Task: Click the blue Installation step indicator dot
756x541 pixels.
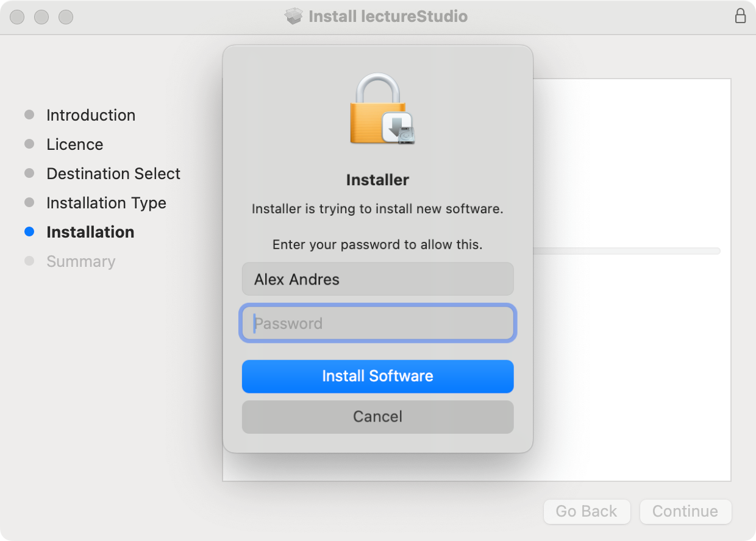Action: (29, 232)
